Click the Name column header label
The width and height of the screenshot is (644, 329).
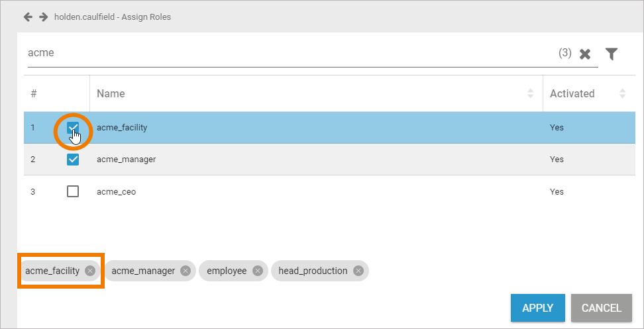click(x=111, y=93)
